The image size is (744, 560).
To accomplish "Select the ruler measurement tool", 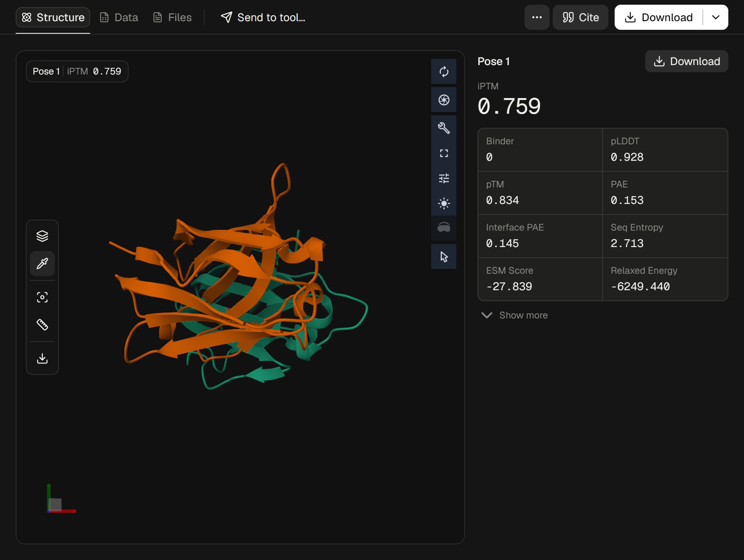I will [x=42, y=324].
